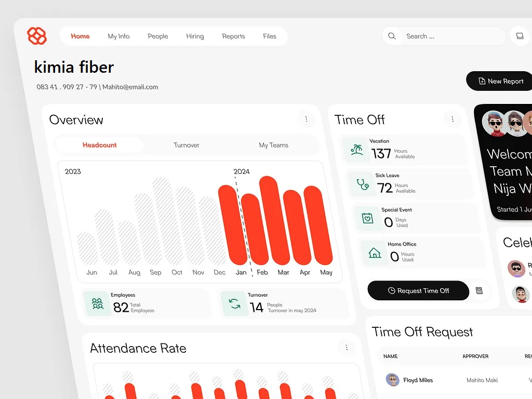Open Time Off three-dot options menu
The image size is (532, 399).
453,119
